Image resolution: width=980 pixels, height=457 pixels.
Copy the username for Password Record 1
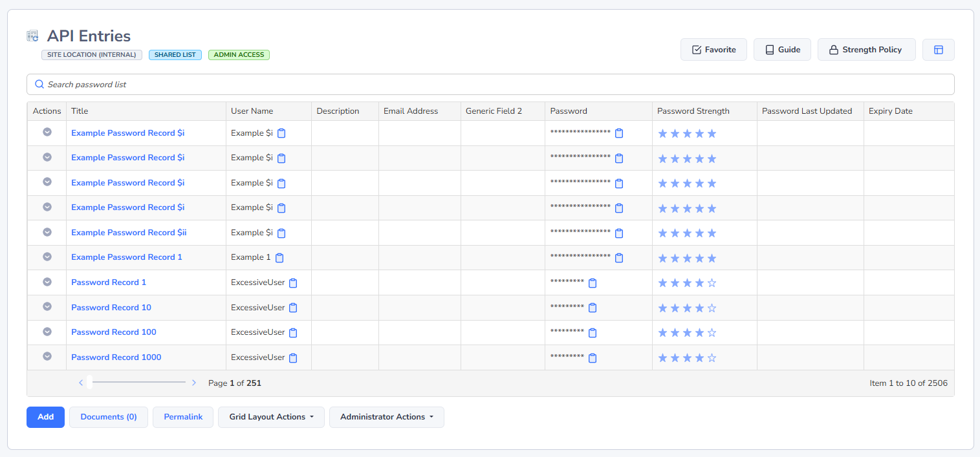293,283
